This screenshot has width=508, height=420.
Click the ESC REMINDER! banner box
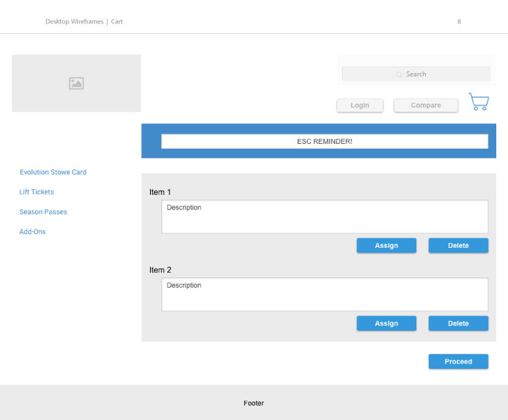point(325,141)
